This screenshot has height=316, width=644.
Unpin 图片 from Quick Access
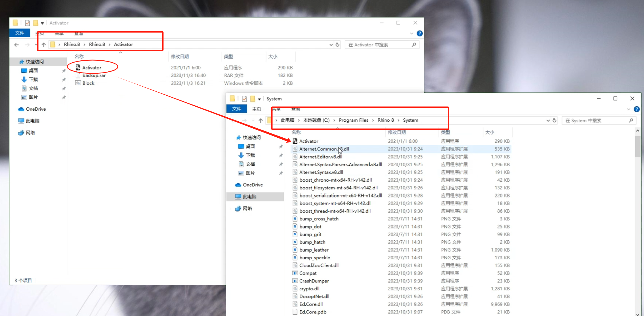64,97
